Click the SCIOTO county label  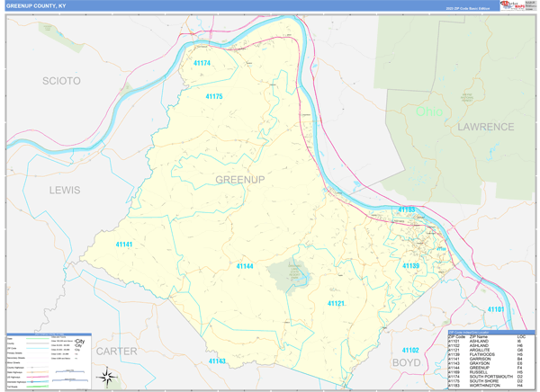[61, 81]
